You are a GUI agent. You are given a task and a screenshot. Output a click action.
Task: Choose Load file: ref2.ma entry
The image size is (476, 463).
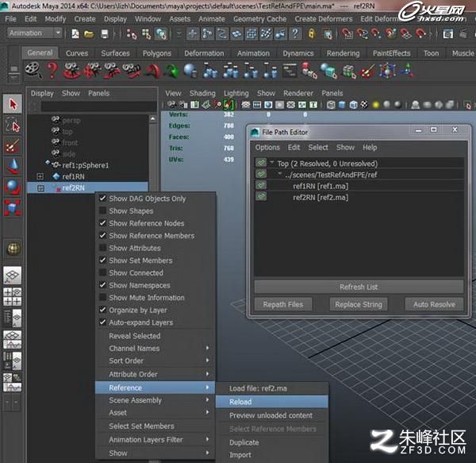272,388
